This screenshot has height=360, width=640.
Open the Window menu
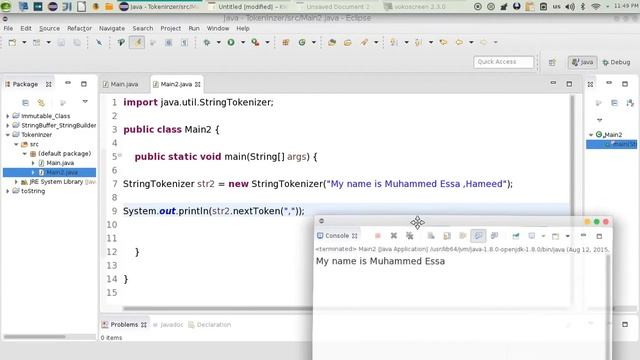coord(218,29)
